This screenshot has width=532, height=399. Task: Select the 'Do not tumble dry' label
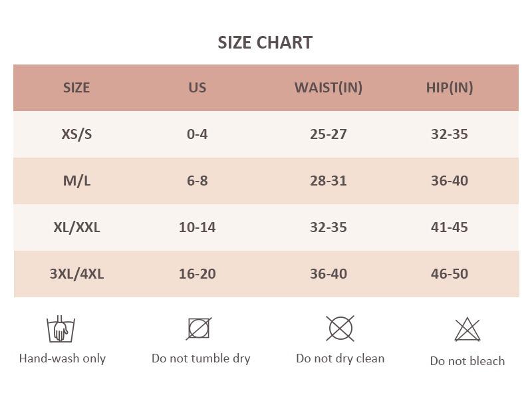[x=201, y=358]
